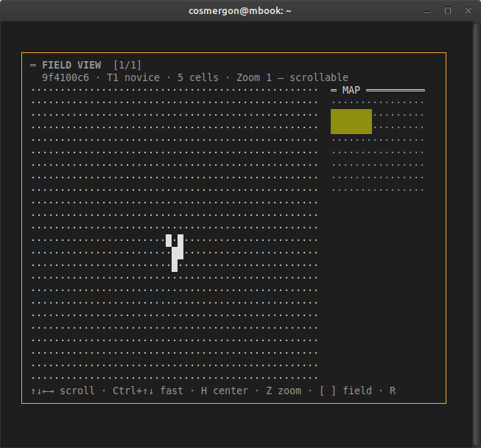
Task: Close the terminal window
Action: click(x=468, y=10)
